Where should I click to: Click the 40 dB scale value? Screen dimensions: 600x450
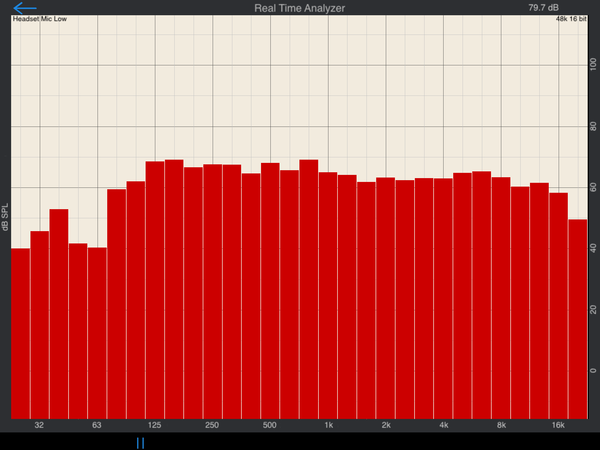593,248
